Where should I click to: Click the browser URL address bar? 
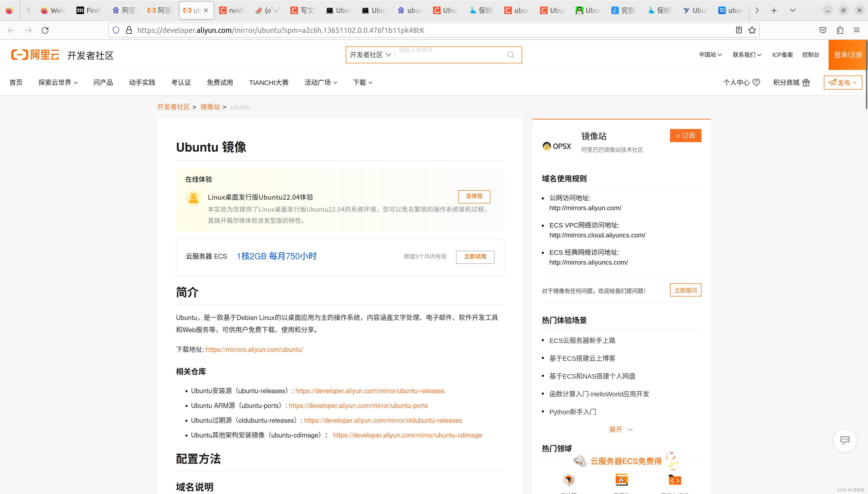click(434, 30)
